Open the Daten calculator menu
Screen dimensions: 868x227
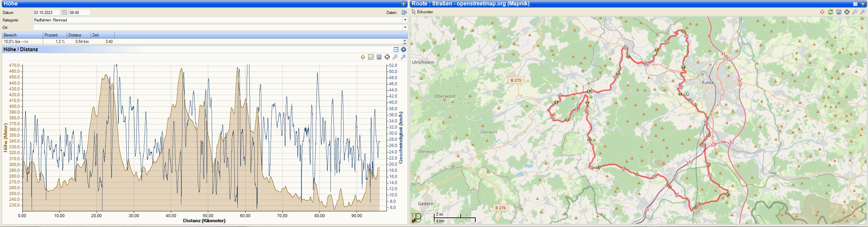pyautogui.click(x=404, y=12)
